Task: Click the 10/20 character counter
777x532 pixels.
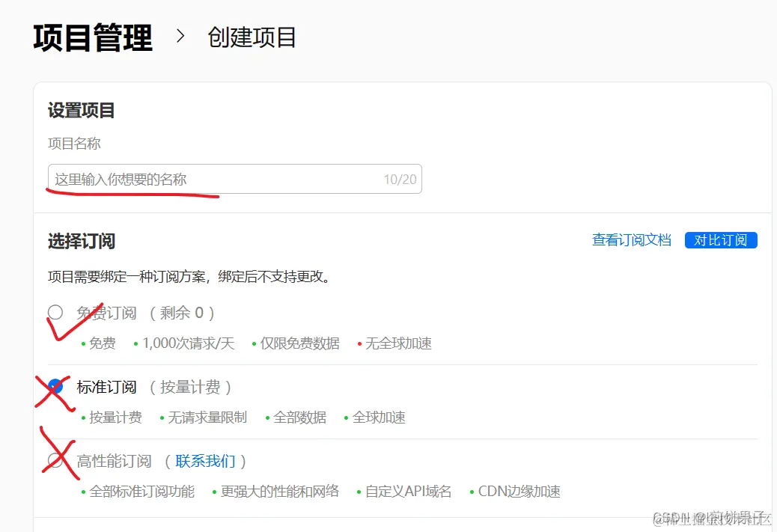Action: pyautogui.click(x=400, y=180)
